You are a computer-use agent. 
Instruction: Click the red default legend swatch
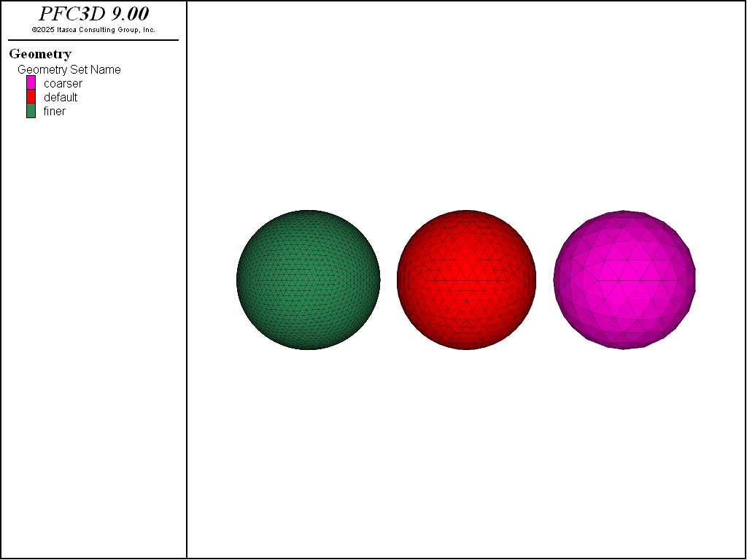31,97
